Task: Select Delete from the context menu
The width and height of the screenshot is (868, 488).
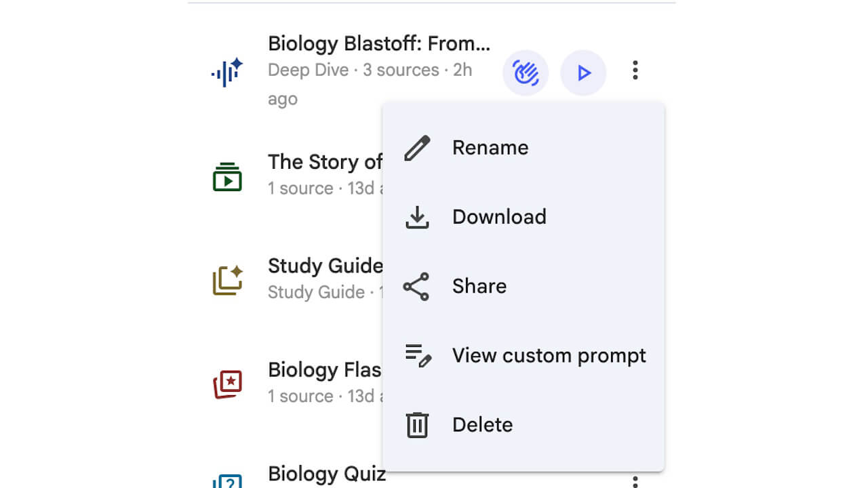Action: [x=482, y=425]
